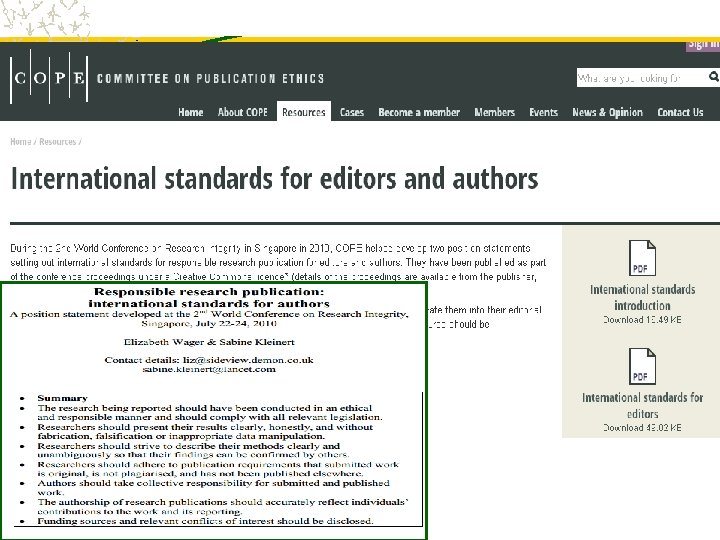Click 'Responsible research publication:' document title
This screenshot has height=540, width=720.
tap(209, 292)
